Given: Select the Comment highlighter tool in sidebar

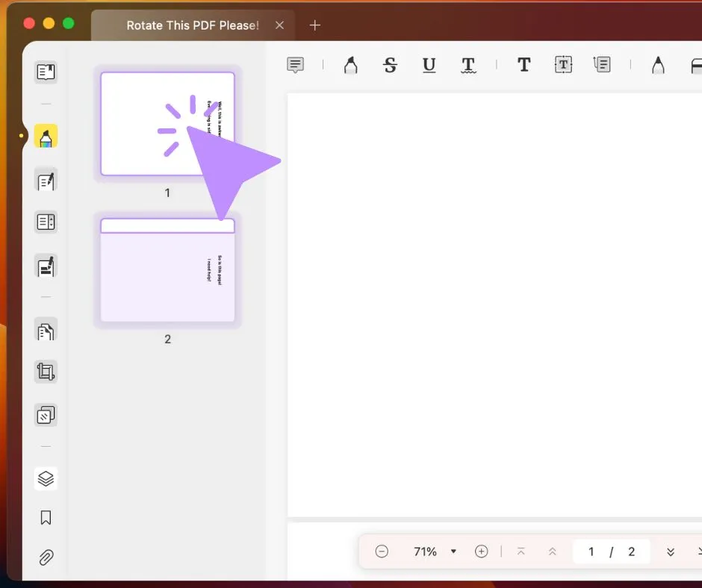Looking at the screenshot, I should 46,136.
